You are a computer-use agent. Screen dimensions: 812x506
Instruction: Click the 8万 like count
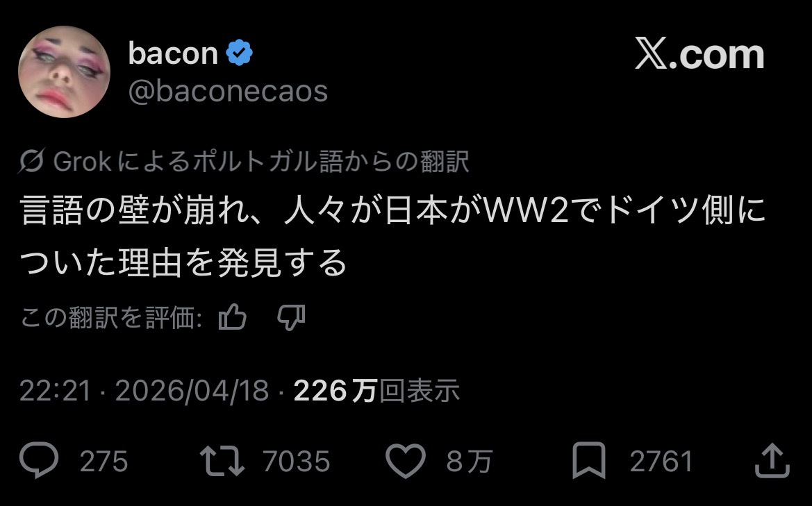pyautogui.click(x=470, y=461)
